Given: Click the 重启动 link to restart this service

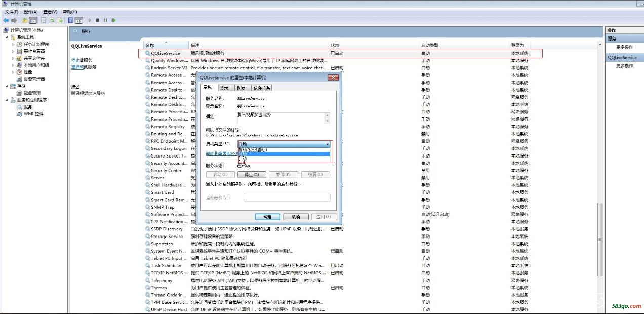Looking at the screenshot, I should pos(77,67).
